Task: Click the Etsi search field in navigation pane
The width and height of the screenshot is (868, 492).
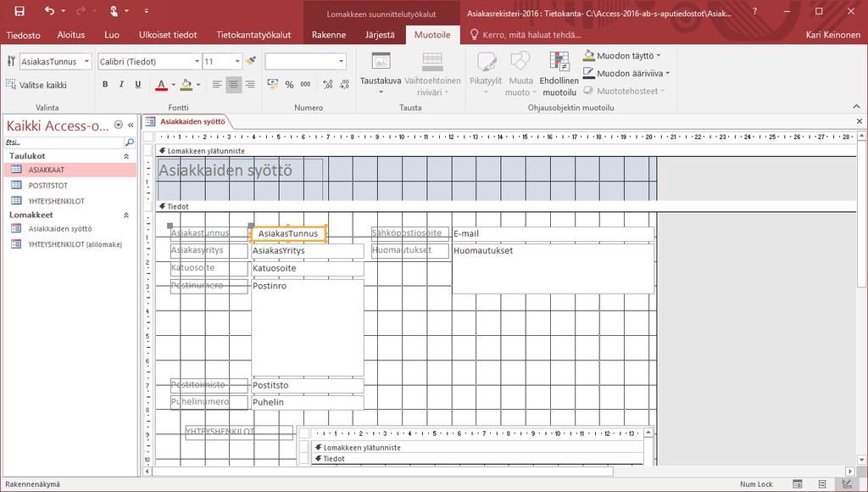Action: tap(64, 143)
